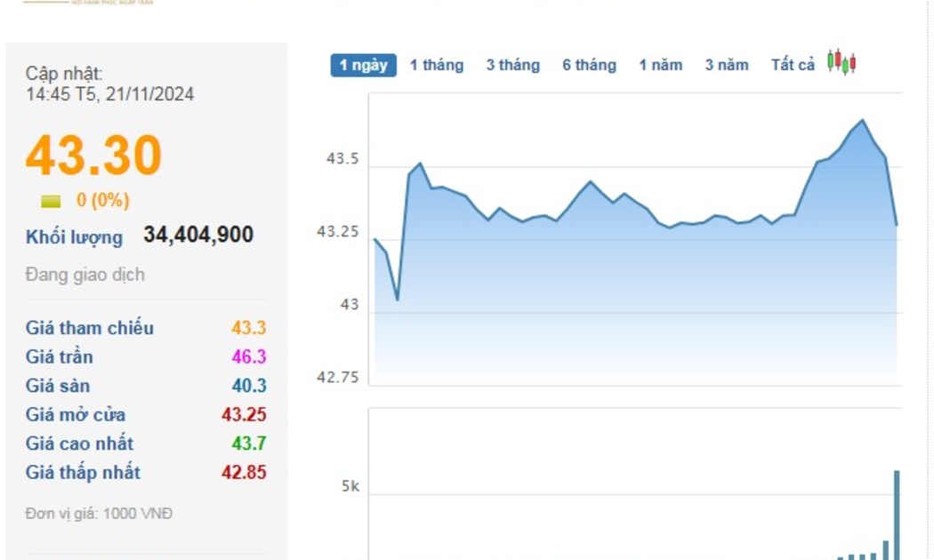This screenshot has height=560, width=934.
Task: Select the 'Giá cao nhất' label
Action: pos(82,444)
